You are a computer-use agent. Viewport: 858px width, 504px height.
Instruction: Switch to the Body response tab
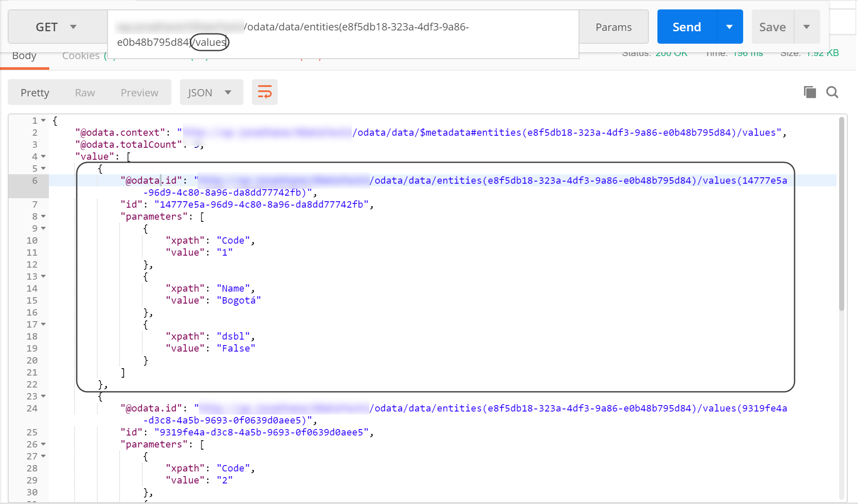click(24, 56)
